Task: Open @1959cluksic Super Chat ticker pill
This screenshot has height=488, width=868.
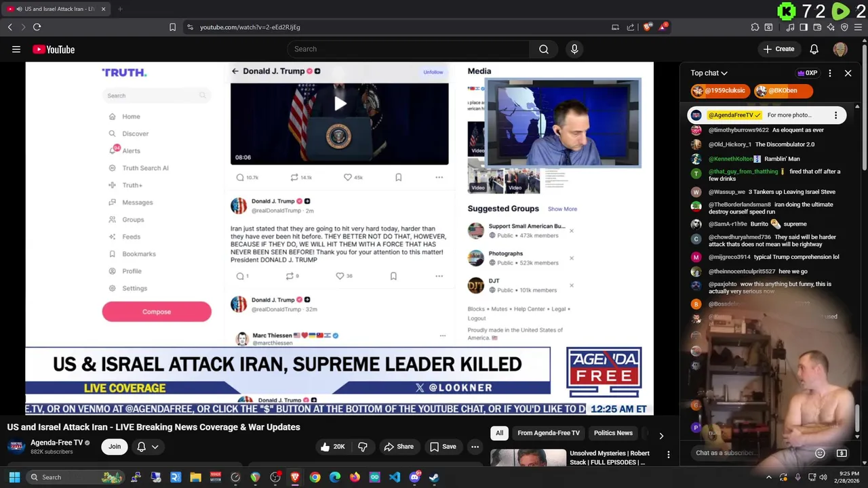Action: coord(719,91)
